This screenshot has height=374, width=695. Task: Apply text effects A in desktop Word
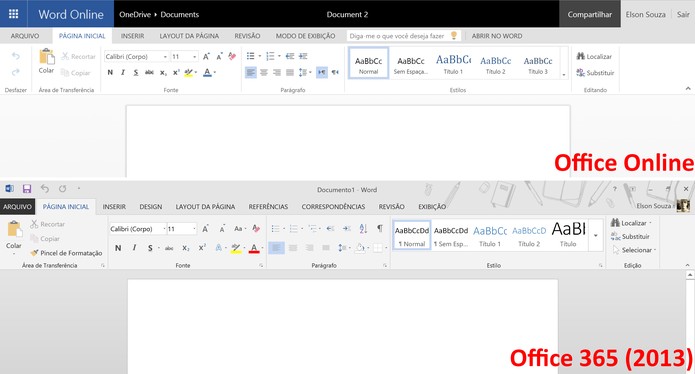[219, 248]
